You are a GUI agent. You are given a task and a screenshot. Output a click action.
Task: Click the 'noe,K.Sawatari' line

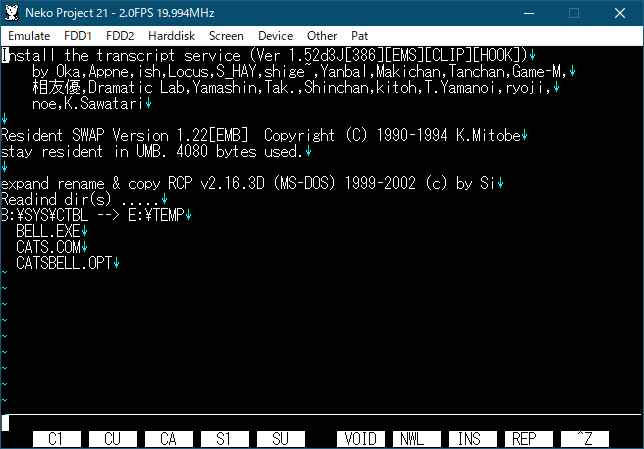pos(92,104)
